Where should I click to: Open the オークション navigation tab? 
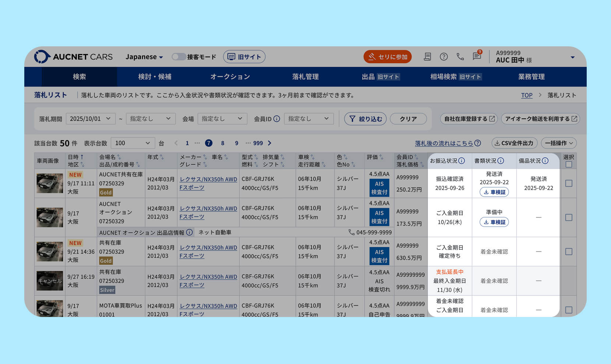[x=230, y=77]
